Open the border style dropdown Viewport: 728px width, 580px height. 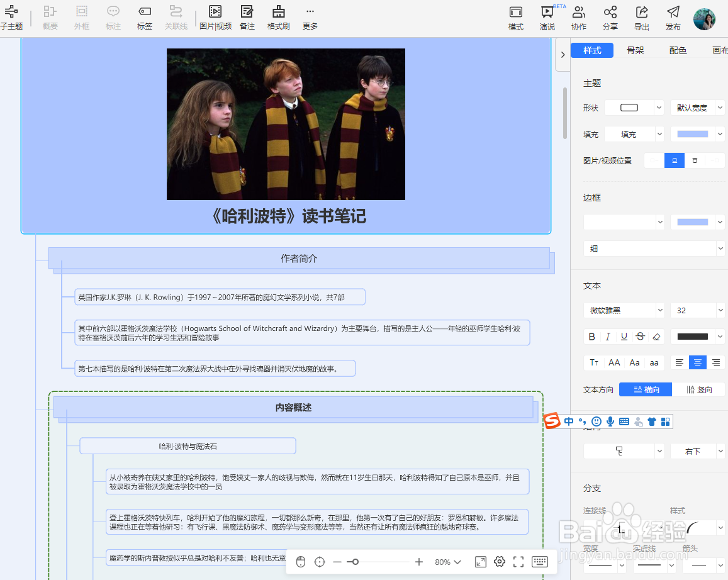(624, 222)
